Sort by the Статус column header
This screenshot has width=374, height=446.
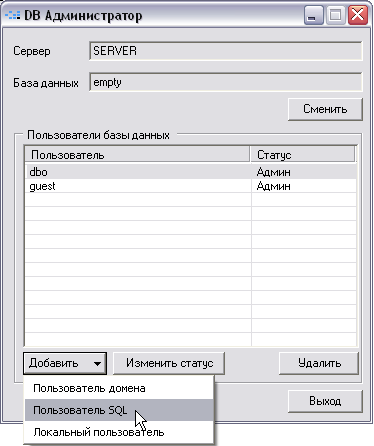pyautogui.click(x=303, y=155)
